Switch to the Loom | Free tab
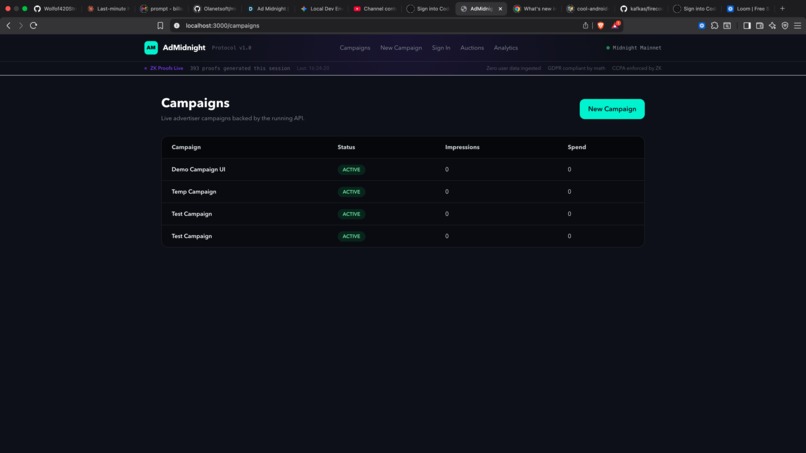806x453 pixels. (x=748, y=9)
